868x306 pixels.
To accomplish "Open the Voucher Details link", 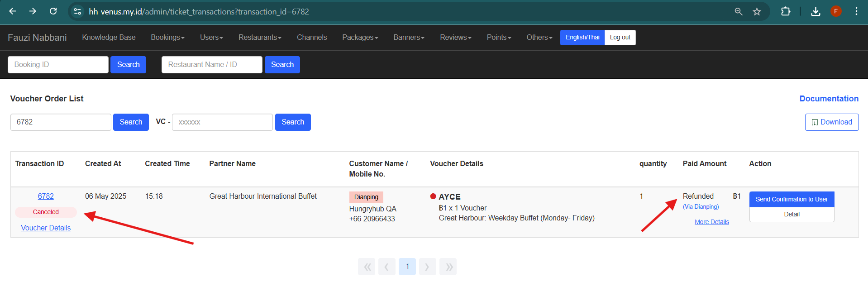I will [46, 228].
